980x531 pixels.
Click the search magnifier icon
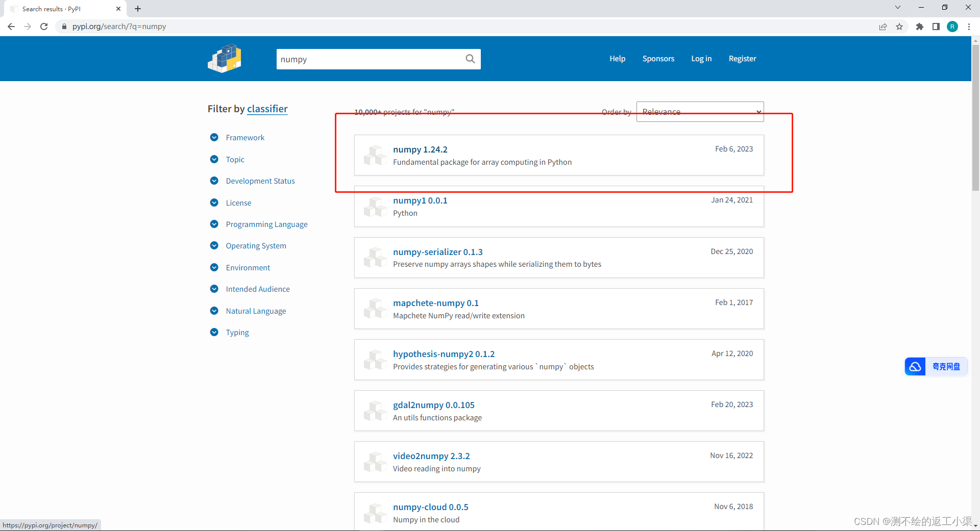point(470,59)
